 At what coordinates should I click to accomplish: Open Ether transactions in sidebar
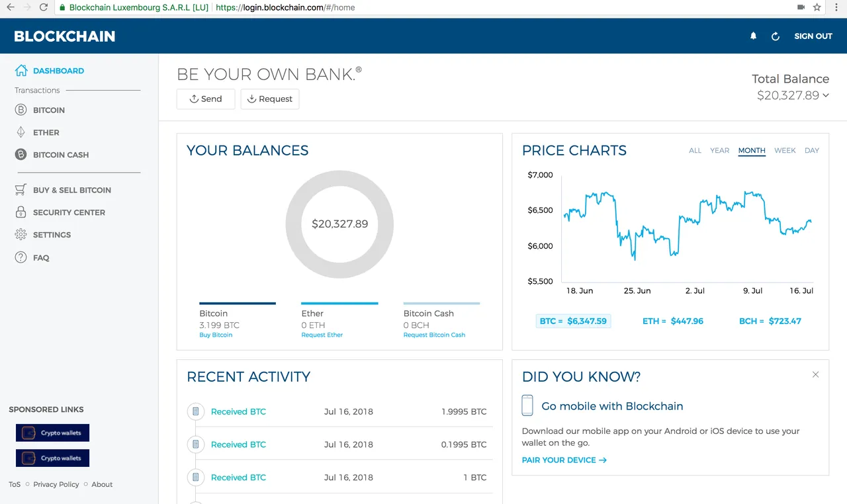pyautogui.click(x=46, y=133)
